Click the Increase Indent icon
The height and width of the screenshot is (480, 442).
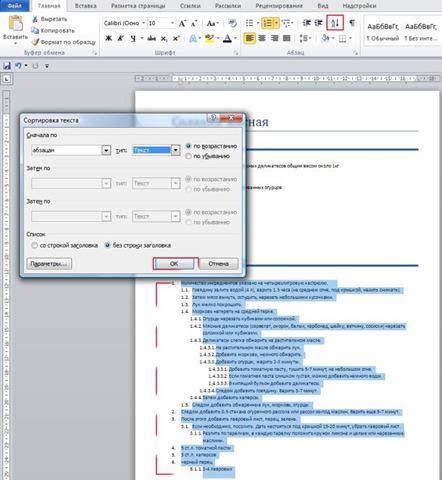click(x=319, y=23)
